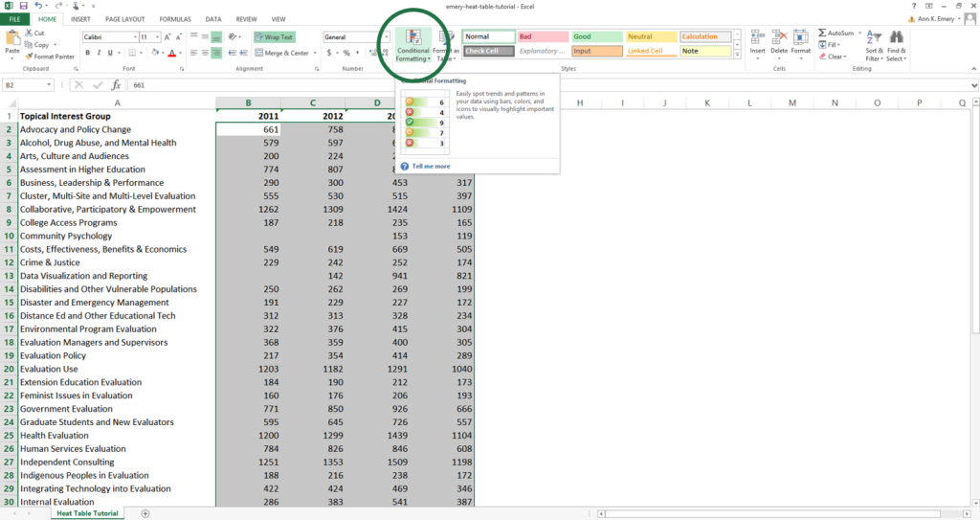Viewport: 980px width, 520px height.
Task: Select cell with Advocacy and Policy Change
Action: pos(117,129)
